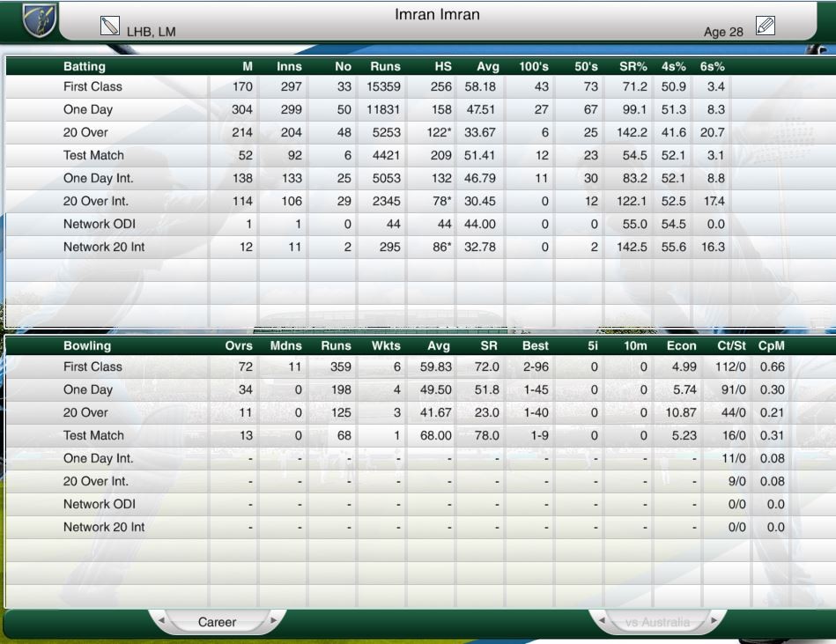Image resolution: width=836 pixels, height=644 pixels.
Task: Go to next stats period after Career
Action: [273, 620]
